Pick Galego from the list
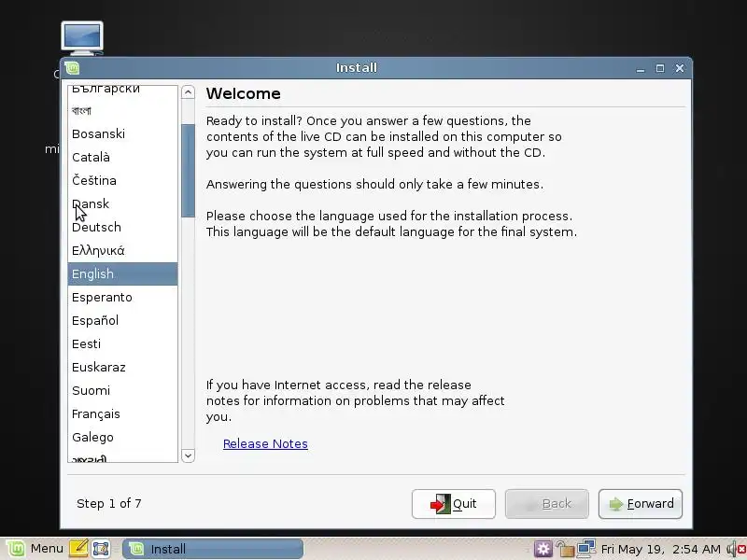This screenshot has width=747, height=560. [123, 437]
